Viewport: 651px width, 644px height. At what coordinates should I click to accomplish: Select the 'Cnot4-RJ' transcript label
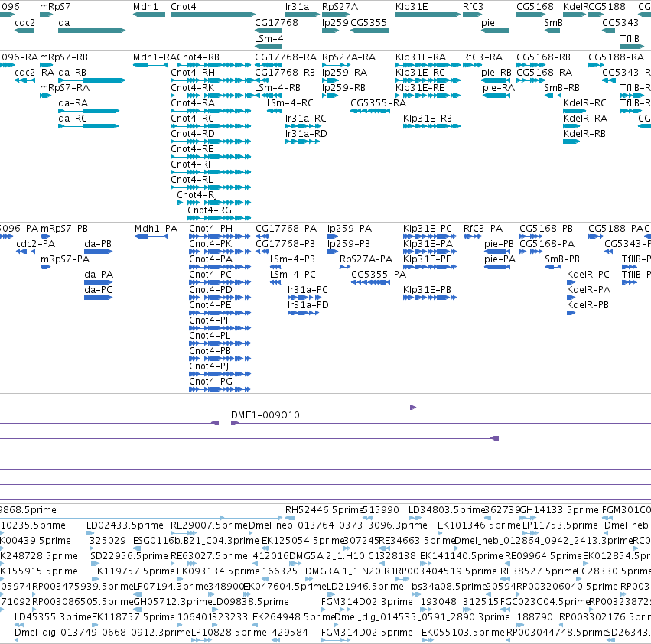click(197, 195)
